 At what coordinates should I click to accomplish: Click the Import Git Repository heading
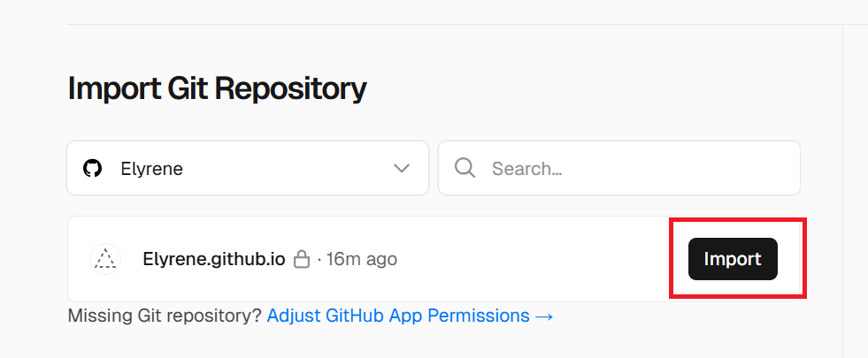pyautogui.click(x=217, y=88)
